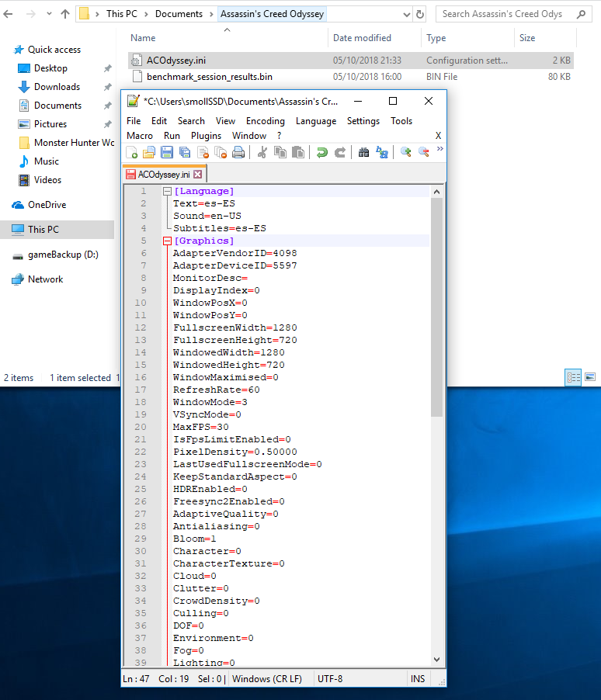Go back in File Explorer
601x700 pixels.
[8, 14]
